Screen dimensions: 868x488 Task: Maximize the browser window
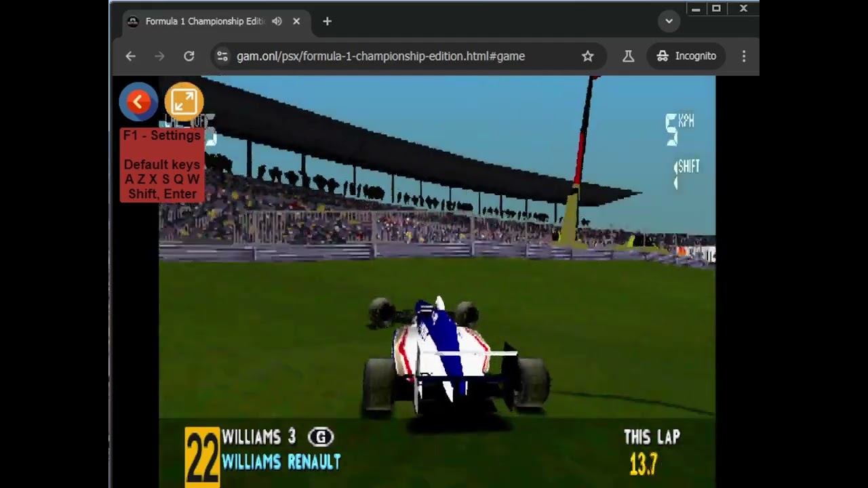(x=716, y=9)
